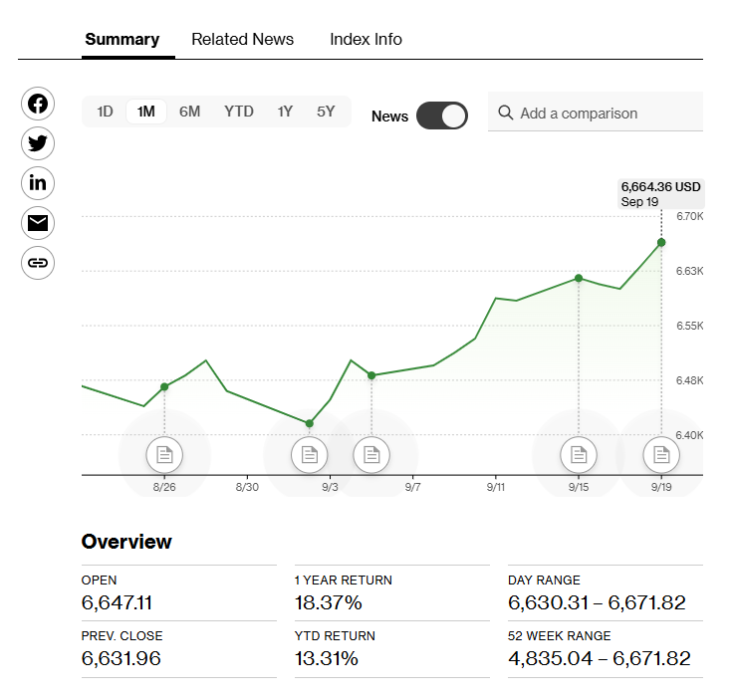Click the Sep 19 chart data point
Image resolution: width=732 pixels, height=700 pixels.
[x=661, y=242]
